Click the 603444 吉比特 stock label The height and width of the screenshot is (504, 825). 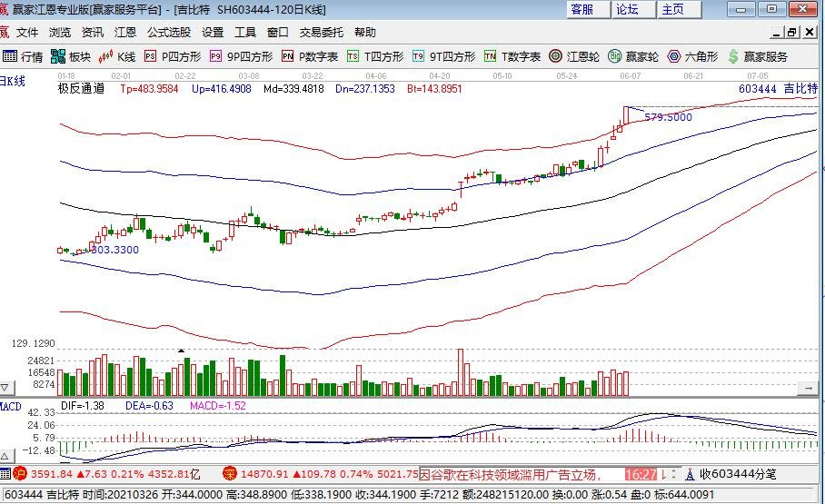coord(778,88)
